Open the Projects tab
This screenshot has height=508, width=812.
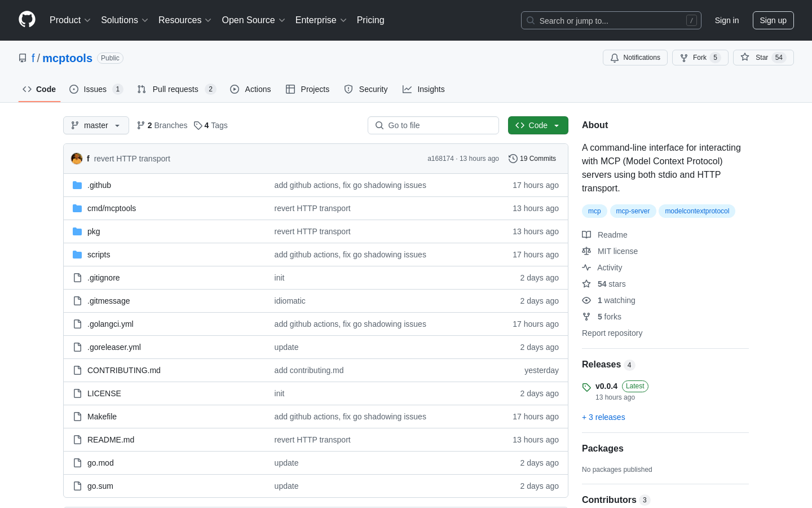point(307,89)
